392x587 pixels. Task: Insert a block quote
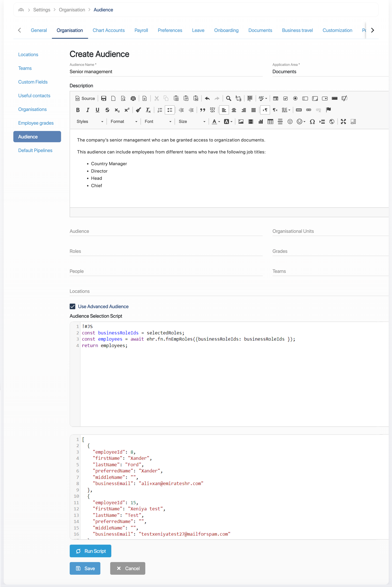(202, 110)
